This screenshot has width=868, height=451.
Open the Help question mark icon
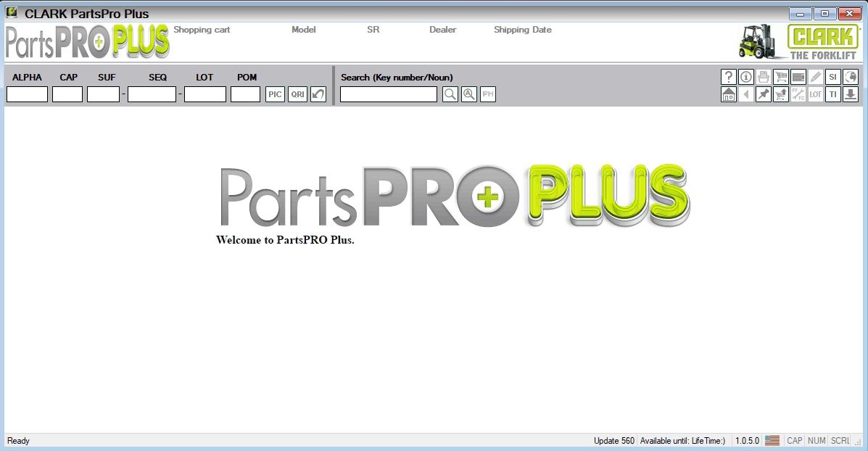pyautogui.click(x=729, y=77)
